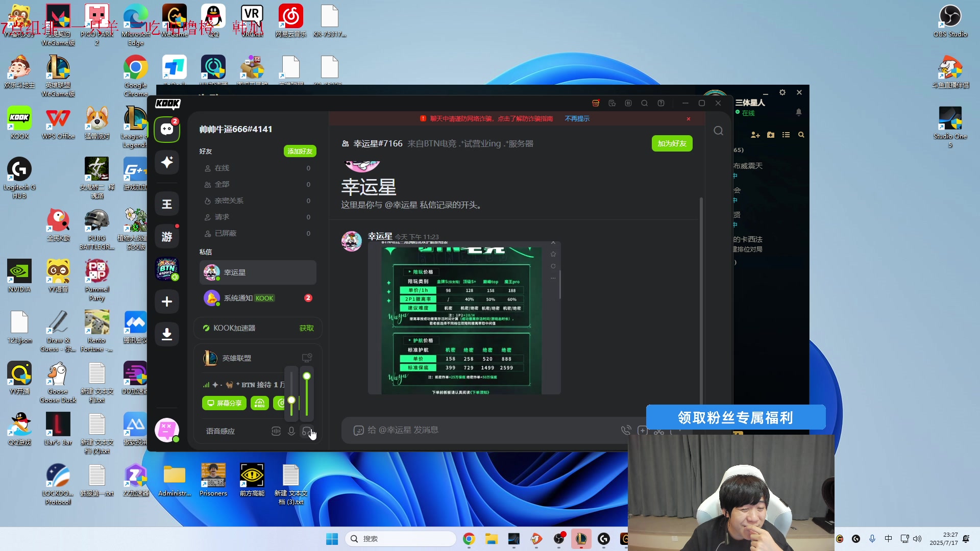Click 不再提示 link in warning banner
The image size is (980, 551).
click(x=577, y=119)
